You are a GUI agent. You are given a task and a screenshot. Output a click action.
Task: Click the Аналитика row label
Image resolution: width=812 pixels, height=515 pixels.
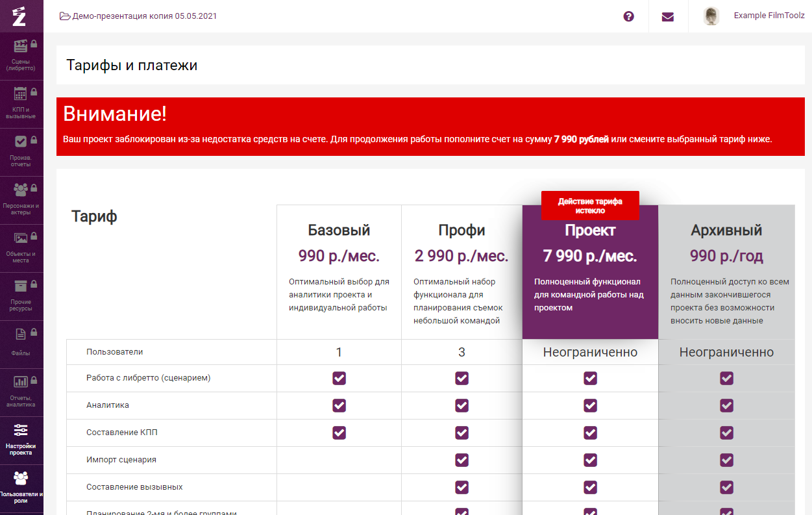108,405
